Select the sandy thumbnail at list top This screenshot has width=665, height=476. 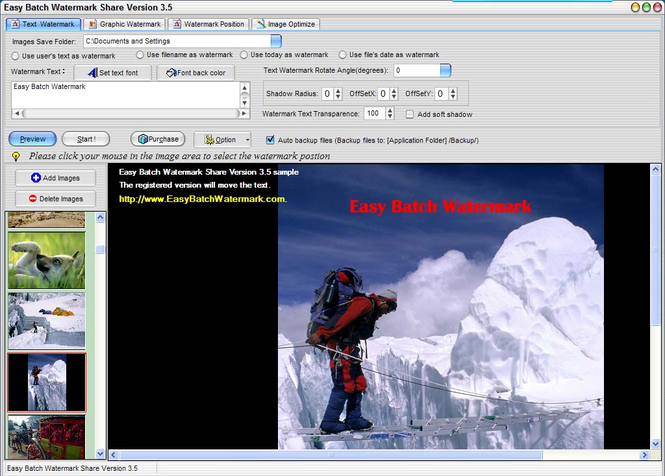47,220
